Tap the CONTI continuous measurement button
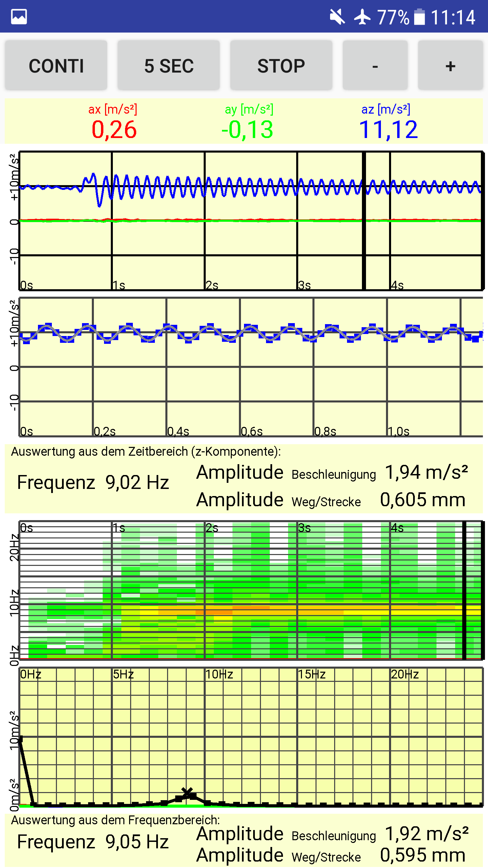This screenshot has height=868, width=488. (56, 65)
